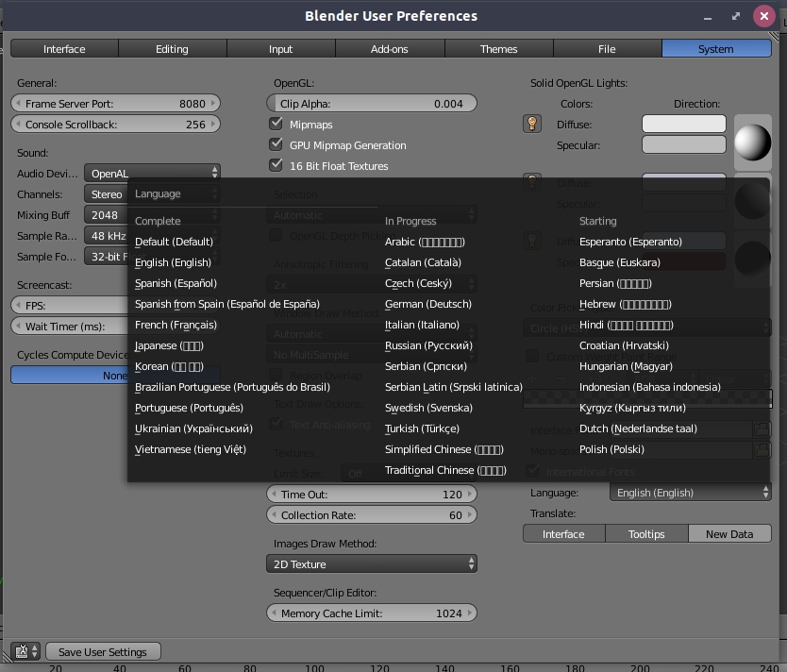
Task: Close the Blender User Preferences window
Action: pyautogui.click(x=764, y=16)
